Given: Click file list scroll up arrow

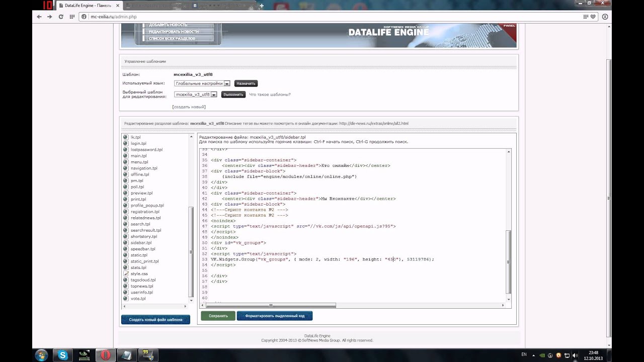Looking at the screenshot, I should [x=191, y=137].
